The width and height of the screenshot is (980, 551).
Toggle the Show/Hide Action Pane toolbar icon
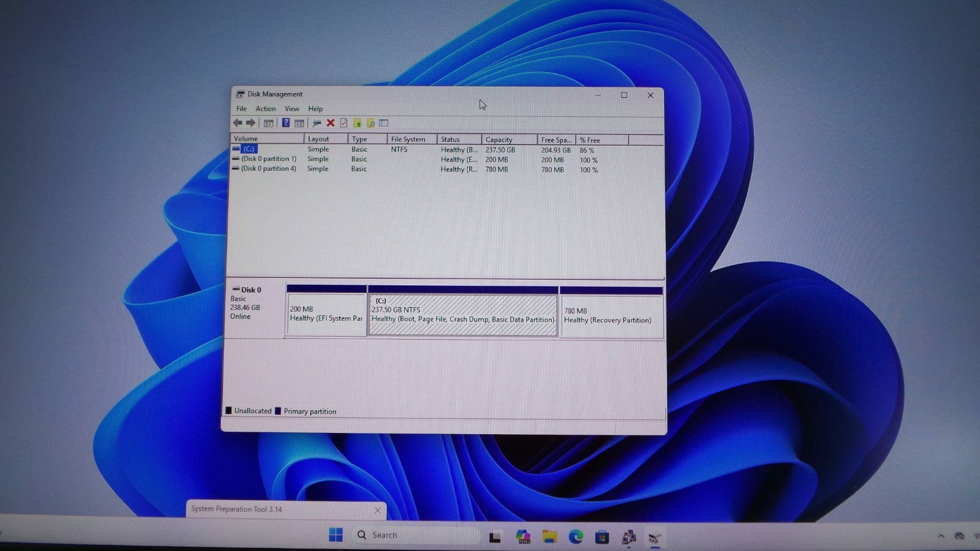point(299,123)
